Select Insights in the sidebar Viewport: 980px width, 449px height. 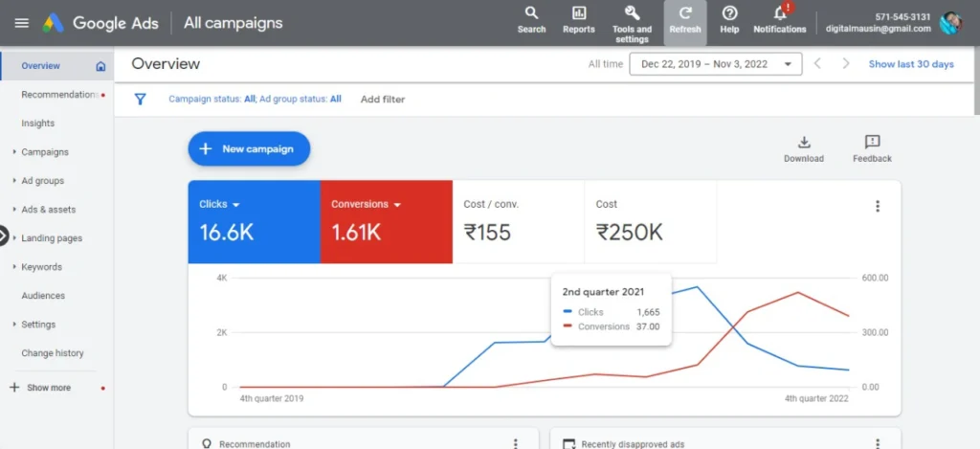point(38,123)
